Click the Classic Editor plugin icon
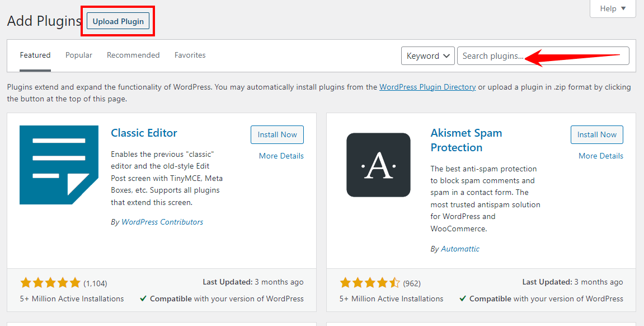644x326 pixels. (x=55, y=165)
